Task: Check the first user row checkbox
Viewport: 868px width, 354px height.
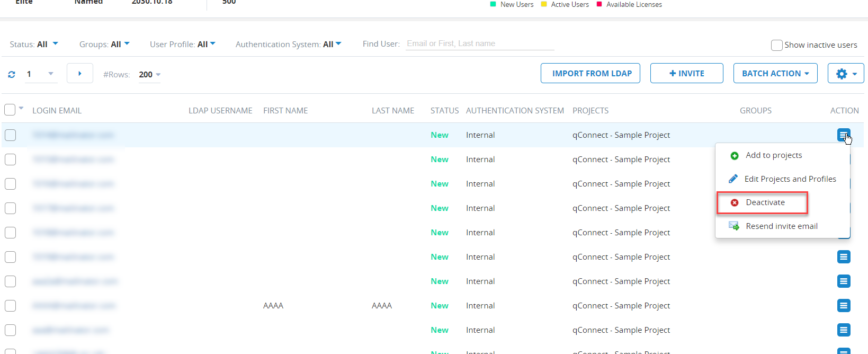Action: 11,135
